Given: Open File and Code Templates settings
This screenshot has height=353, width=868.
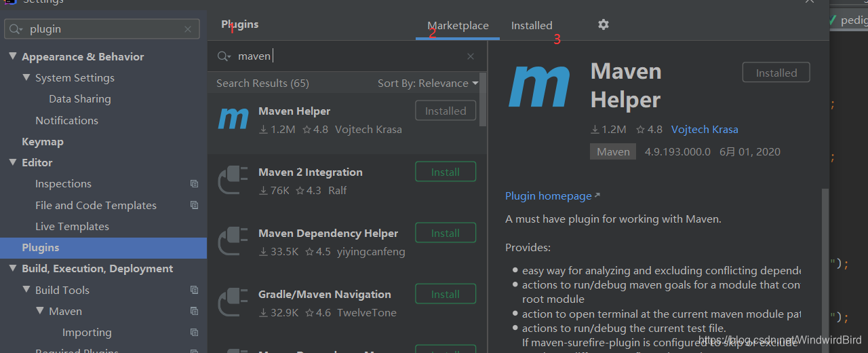Looking at the screenshot, I should coord(96,205).
